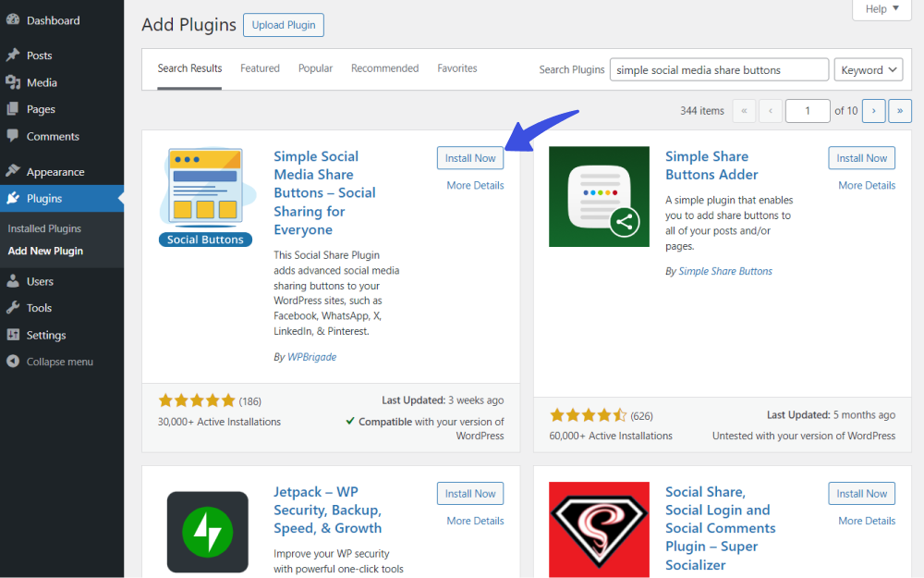Click the Simple Social Media Share Buttons thumbnail
The height and width of the screenshot is (578, 924).
(x=206, y=196)
